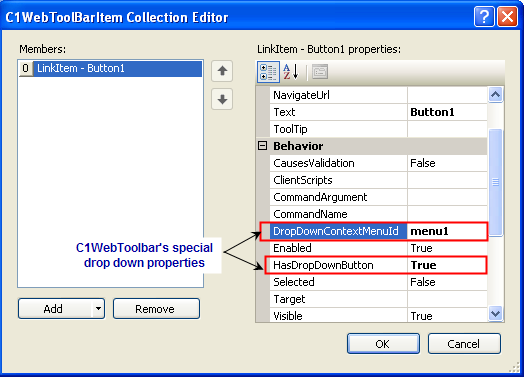Select the Selected property name
This screenshot has width=524, height=377.
tap(294, 282)
